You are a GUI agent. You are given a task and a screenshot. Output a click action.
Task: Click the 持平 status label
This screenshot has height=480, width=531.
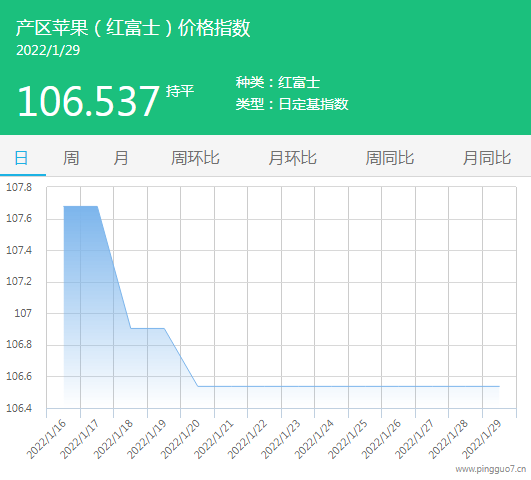(180, 91)
